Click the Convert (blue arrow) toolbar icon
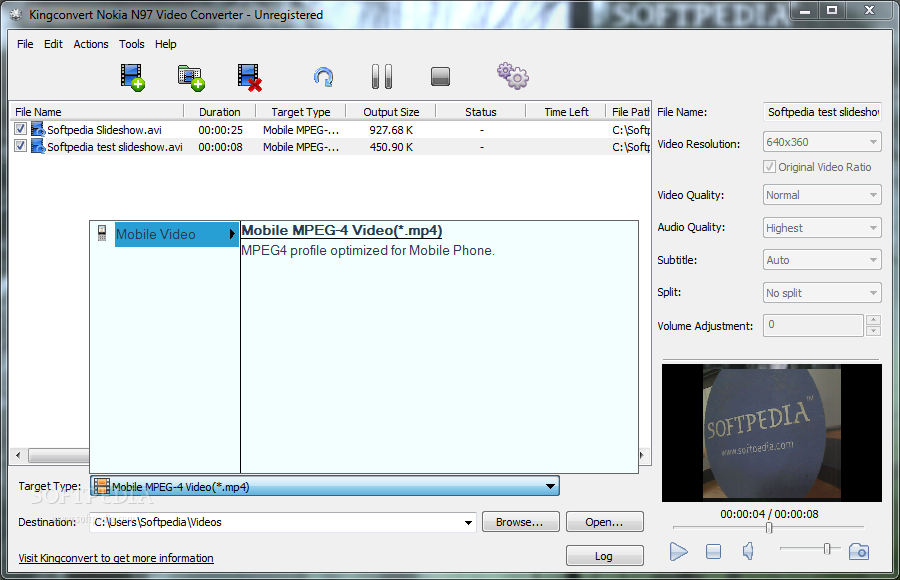This screenshot has width=900, height=580. point(324,77)
